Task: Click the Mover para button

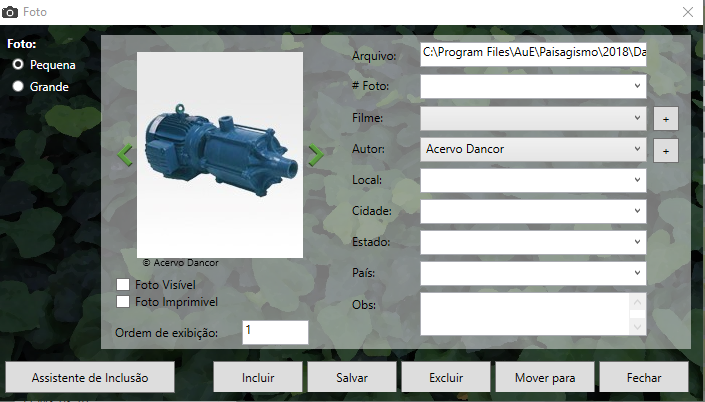Action: tap(545, 378)
